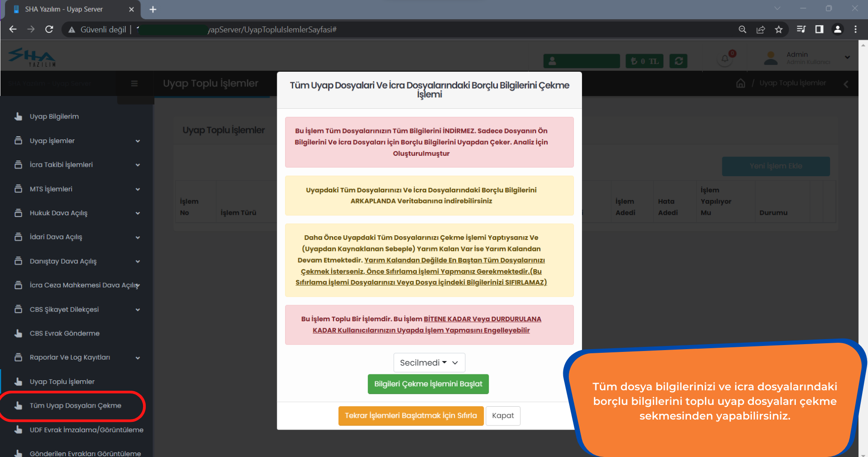Click the green refresh icon button
The image size is (868, 457).
pos(678,61)
